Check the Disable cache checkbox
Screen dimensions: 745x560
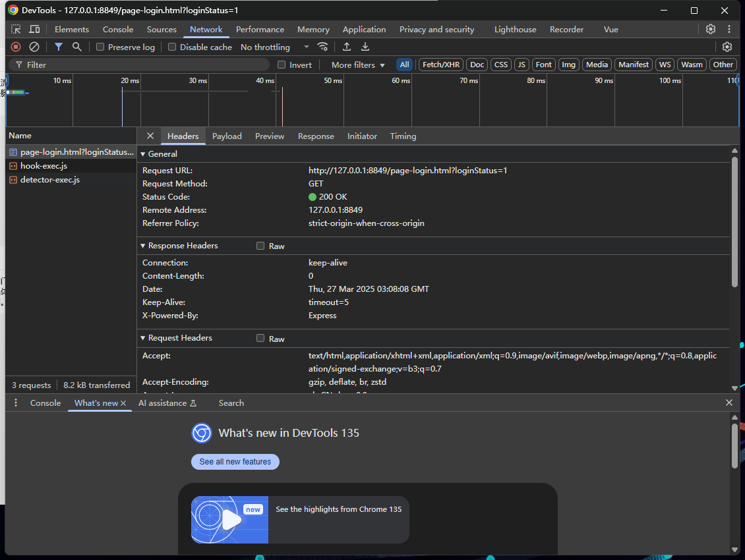(x=172, y=47)
